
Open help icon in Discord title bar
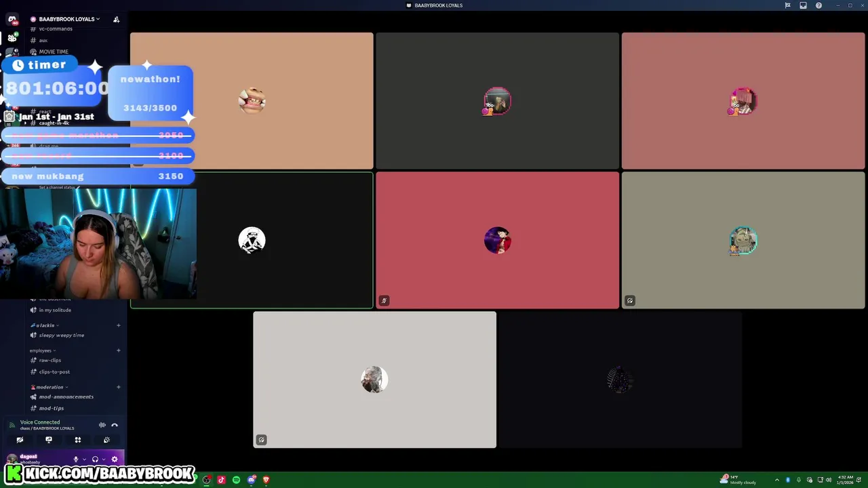(x=818, y=5)
